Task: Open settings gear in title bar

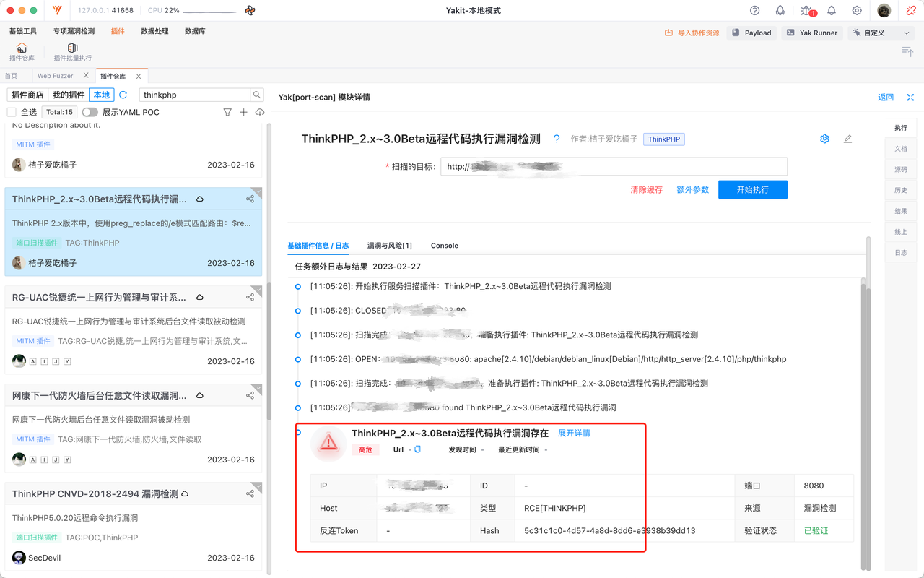Action: 857,10
